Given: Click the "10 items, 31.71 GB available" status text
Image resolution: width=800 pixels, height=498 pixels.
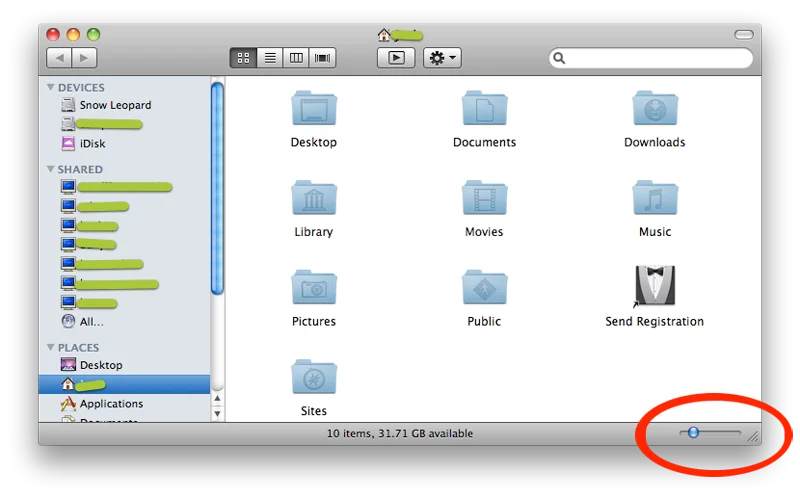Looking at the screenshot, I should pyautogui.click(x=400, y=433).
